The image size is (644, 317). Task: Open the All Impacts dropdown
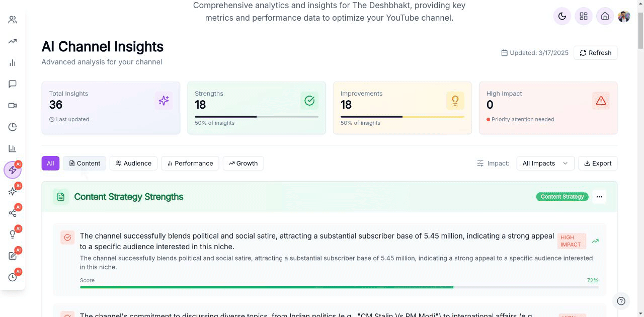pyautogui.click(x=545, y=163)
